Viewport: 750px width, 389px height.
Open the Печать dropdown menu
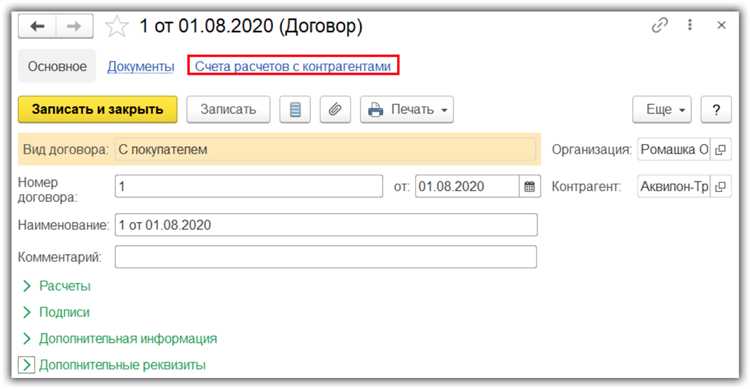pos(407,110)
